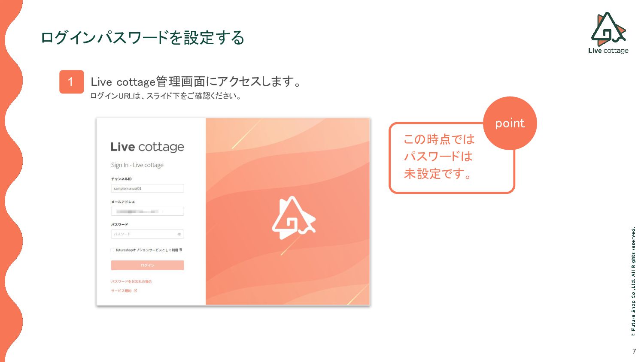Click the slide title ログインパスワードを設定する
This screenshot has width=644, height=362.
pyautogui.click(x=143, y=38)
